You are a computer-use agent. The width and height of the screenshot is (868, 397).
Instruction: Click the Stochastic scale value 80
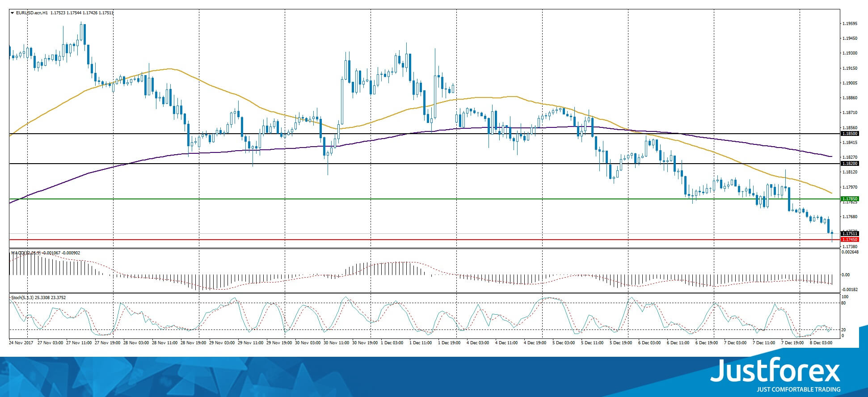[x=843, y=303]
